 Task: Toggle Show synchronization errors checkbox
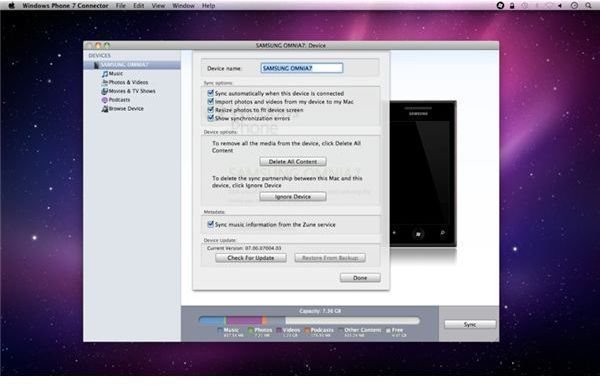[x=210, y=118]
